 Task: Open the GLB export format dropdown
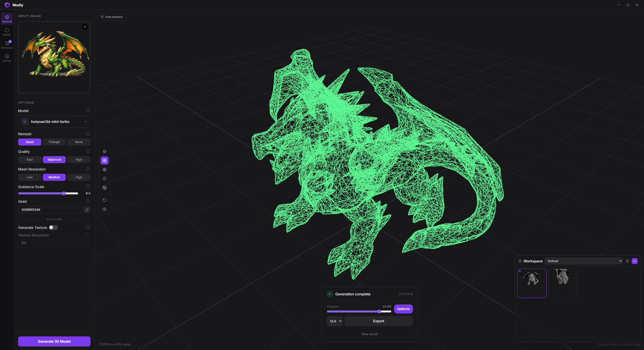point(335,321)
